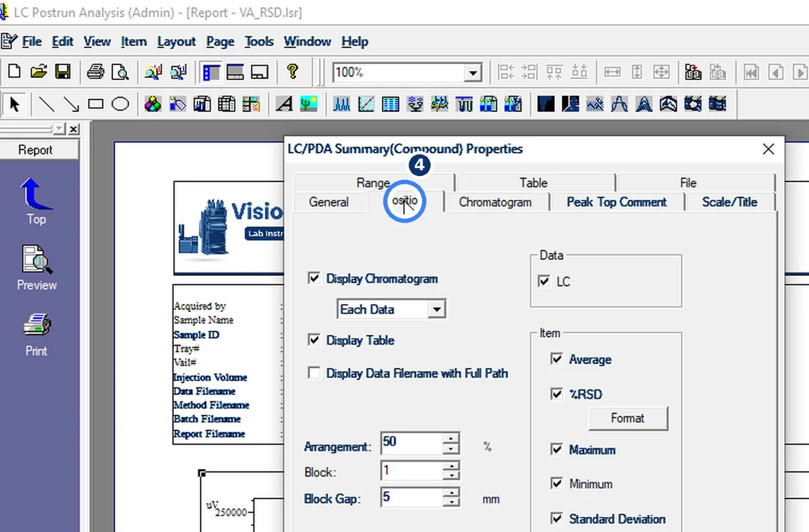Click the yellow question mark help icon

click(x=292, y=72)
